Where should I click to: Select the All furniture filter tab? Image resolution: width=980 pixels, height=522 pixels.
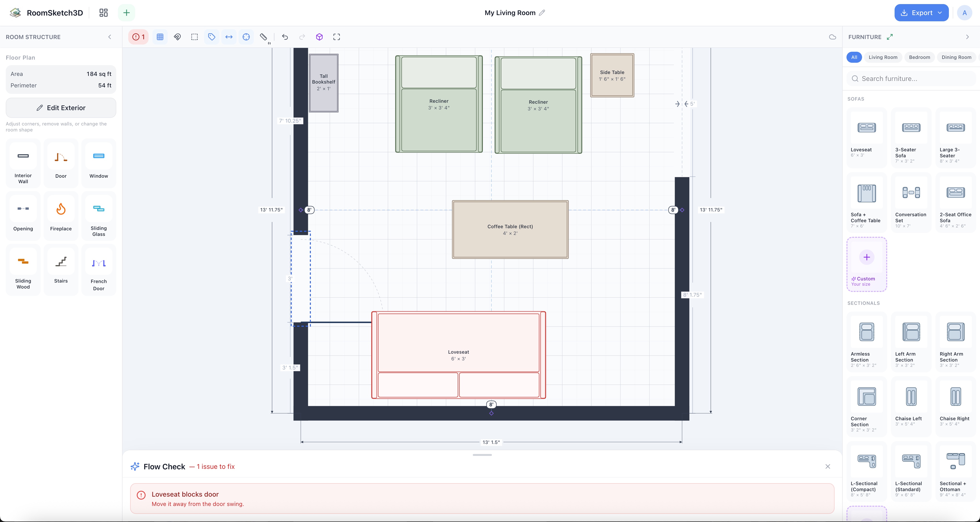click(854, 57)
